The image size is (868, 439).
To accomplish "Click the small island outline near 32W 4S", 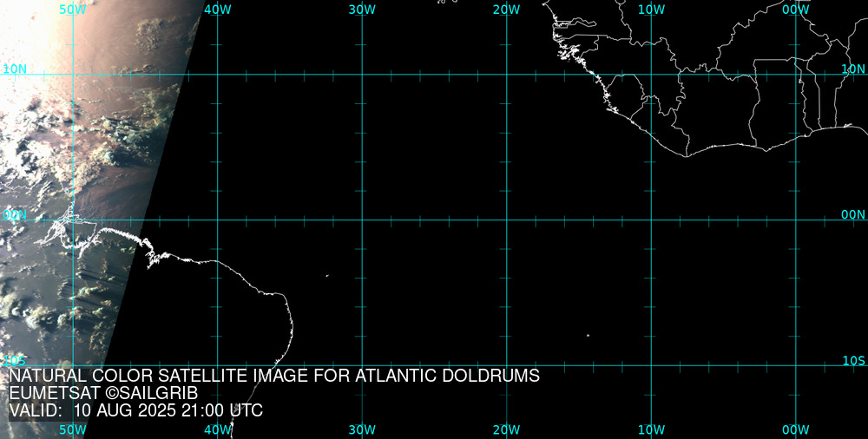I will click(x=327, y=275).
